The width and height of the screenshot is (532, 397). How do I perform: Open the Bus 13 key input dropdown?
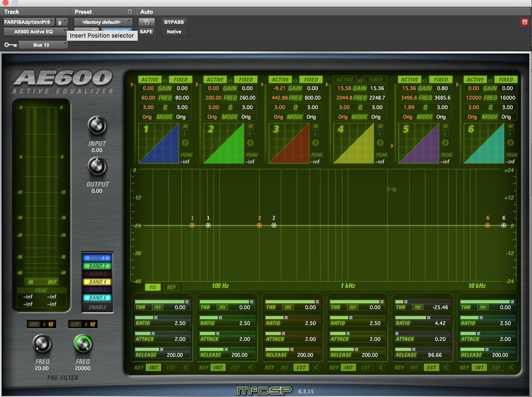coord(43,45)
